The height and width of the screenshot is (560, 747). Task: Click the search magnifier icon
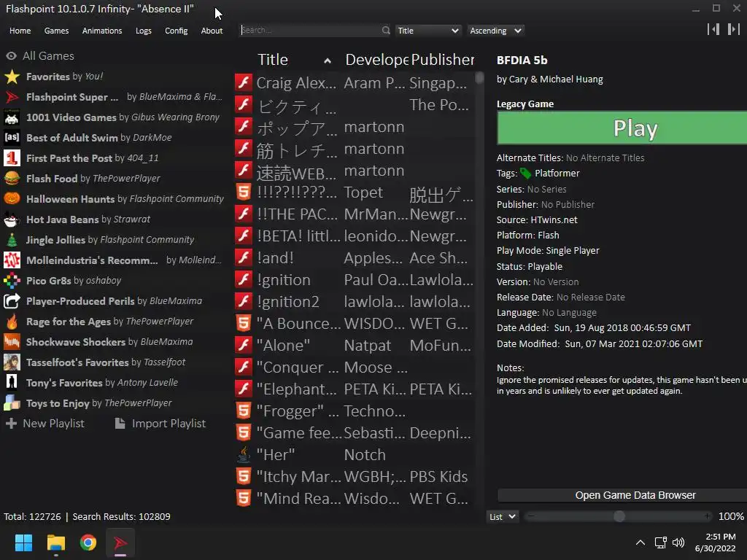click(385, 31)
